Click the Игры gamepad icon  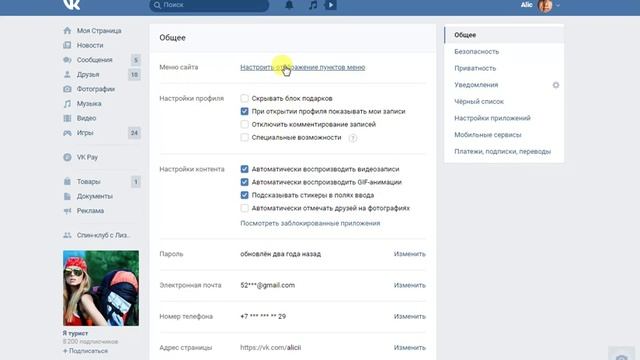click(x=67, y=133)
